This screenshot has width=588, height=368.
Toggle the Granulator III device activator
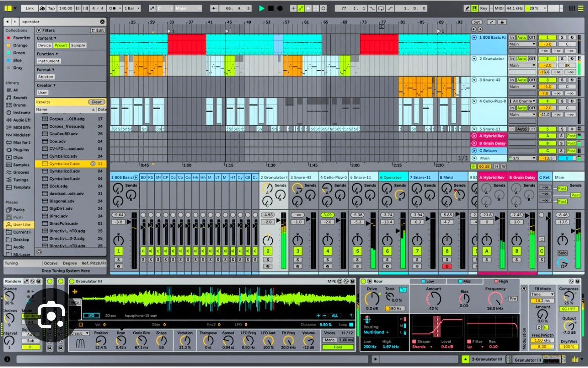pyautogui.click(x=72, y=282)
